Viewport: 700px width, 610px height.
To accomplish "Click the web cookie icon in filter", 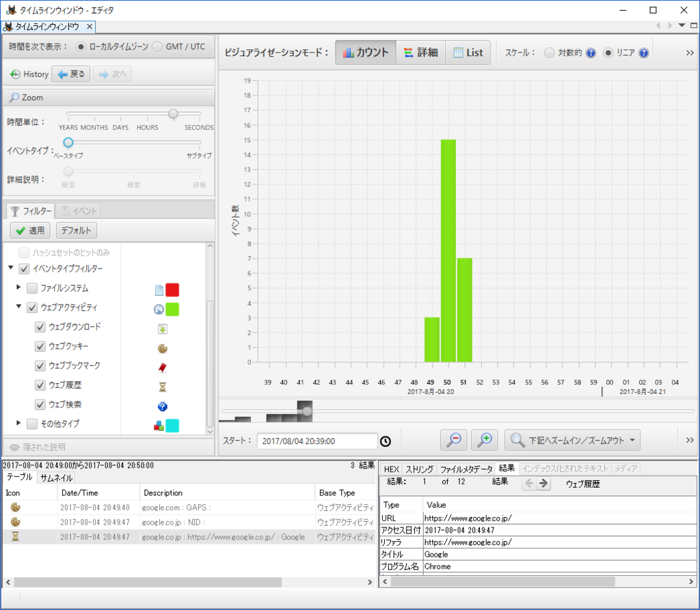I will click(163, 348).
